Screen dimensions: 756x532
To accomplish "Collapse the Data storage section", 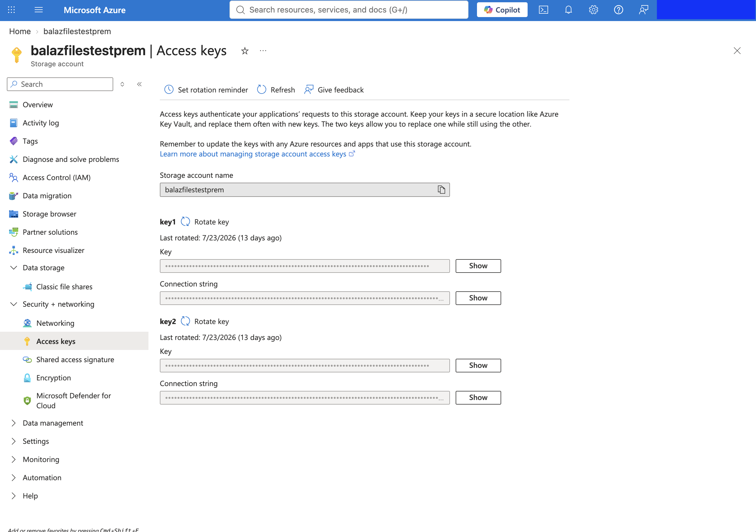I will tap(13, 268).
